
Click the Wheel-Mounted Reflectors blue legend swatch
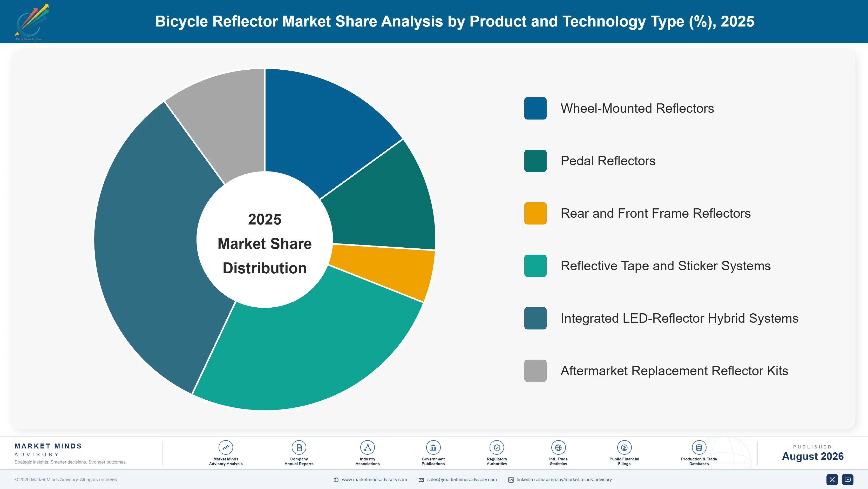535,108
